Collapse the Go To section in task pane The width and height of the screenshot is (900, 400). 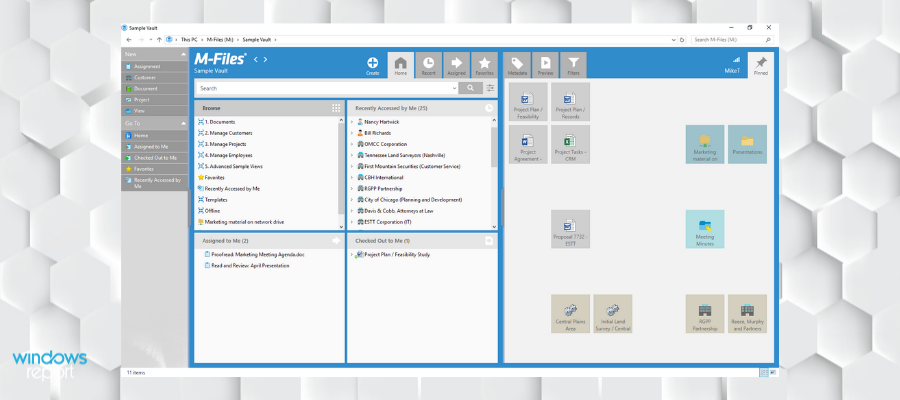(x=184, y=123)
